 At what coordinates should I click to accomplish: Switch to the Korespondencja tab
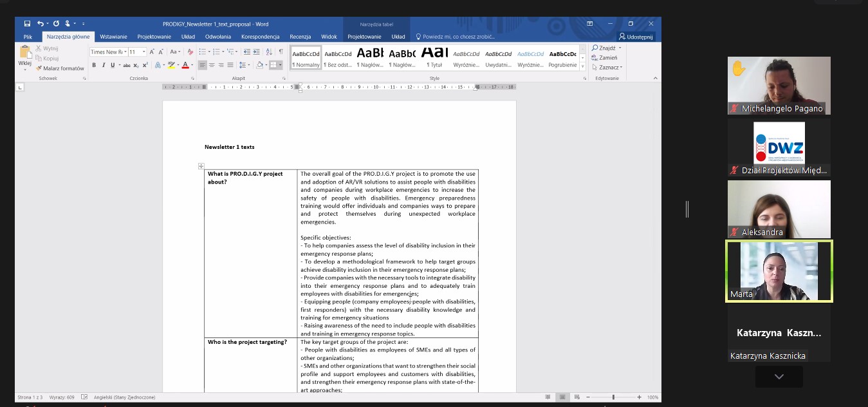260,37
